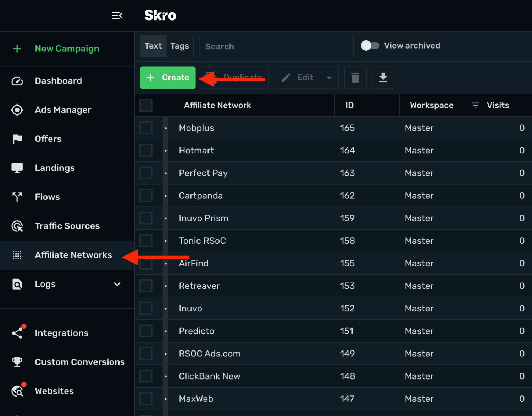
Task: Check the select-all header checkbox
Action: 146,105
